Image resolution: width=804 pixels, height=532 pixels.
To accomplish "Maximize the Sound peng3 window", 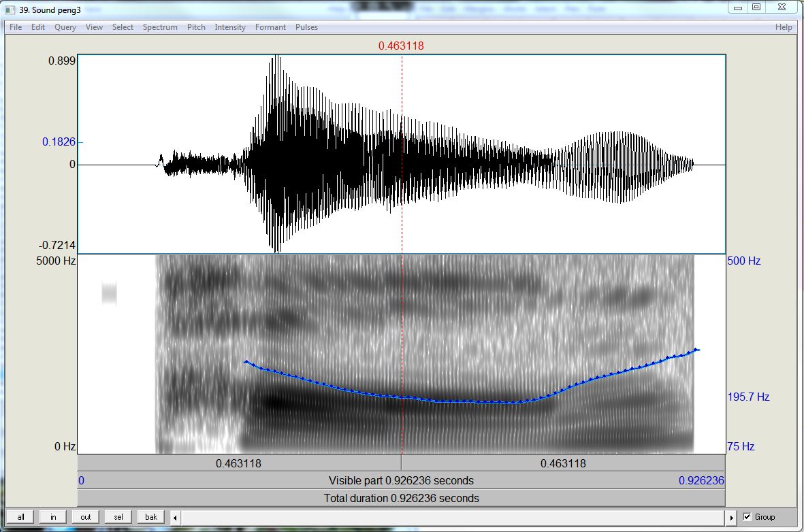I will tap(756, 7).
